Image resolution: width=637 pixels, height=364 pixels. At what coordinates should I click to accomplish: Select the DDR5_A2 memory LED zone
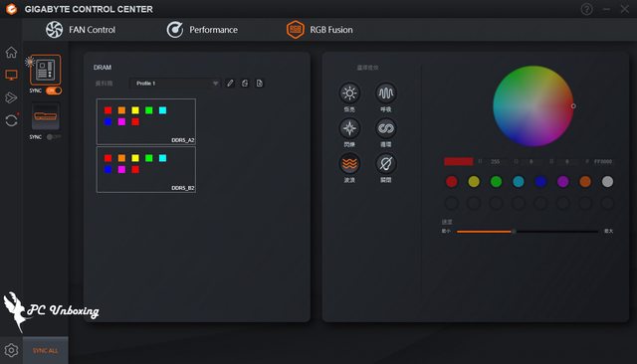[x=146, y=121]
